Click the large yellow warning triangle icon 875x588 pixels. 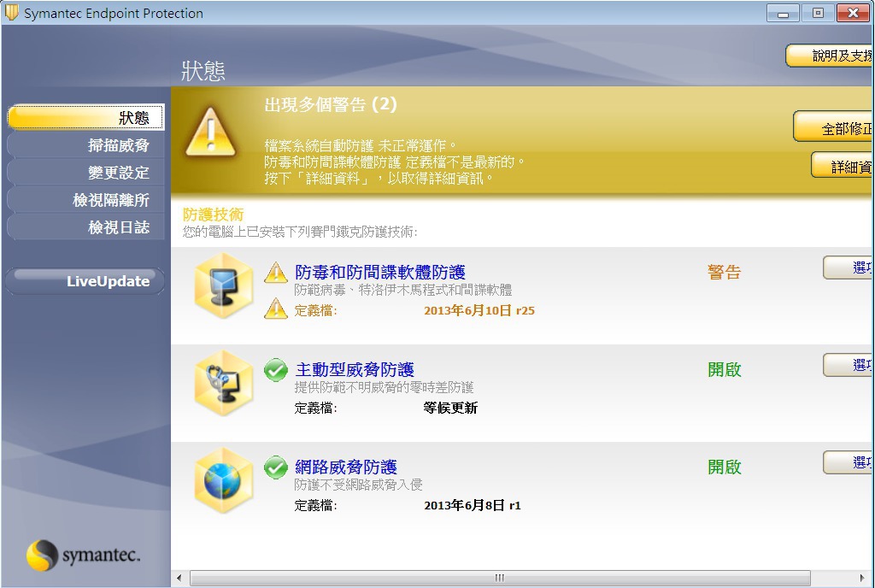(x=210, y=132)
